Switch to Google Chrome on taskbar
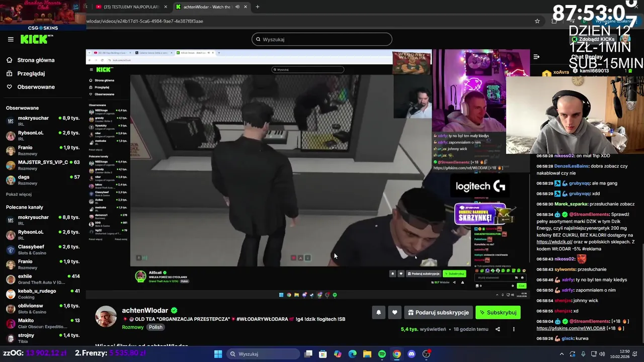644x362 pixels. [x=397, y=354]
